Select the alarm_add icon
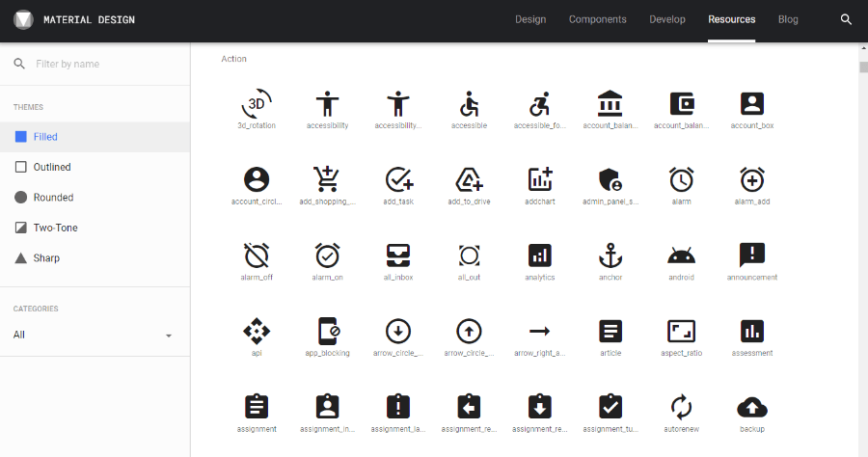This screenshot has width=868, height=457. (752, 179)
